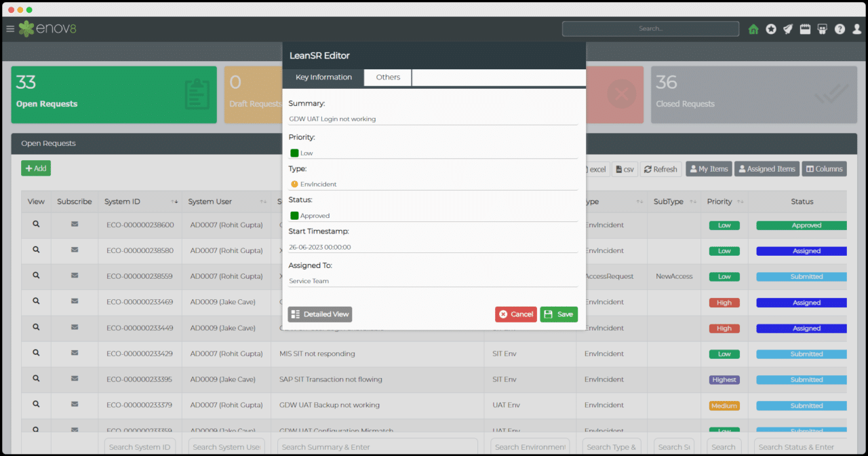View notifications via the bell icon

point(787,28)
